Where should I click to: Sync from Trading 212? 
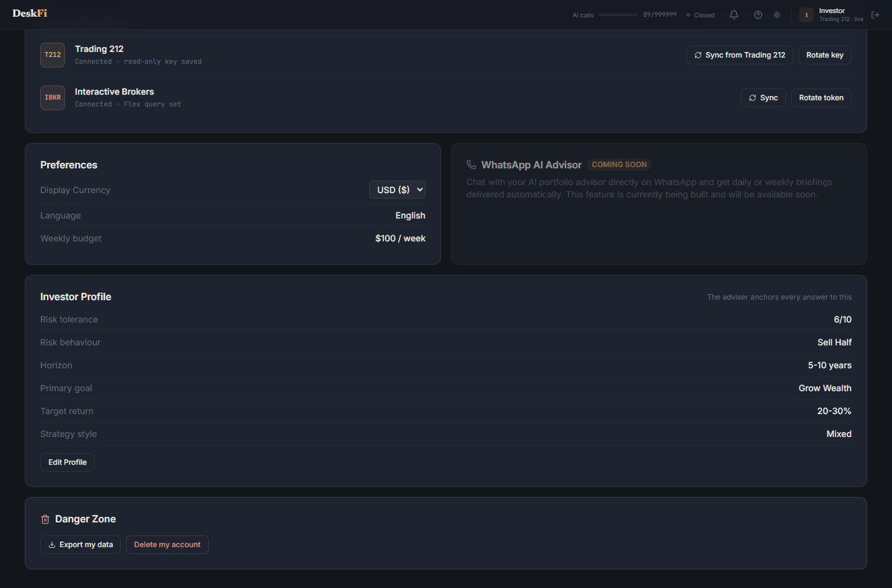click(740, 55)
